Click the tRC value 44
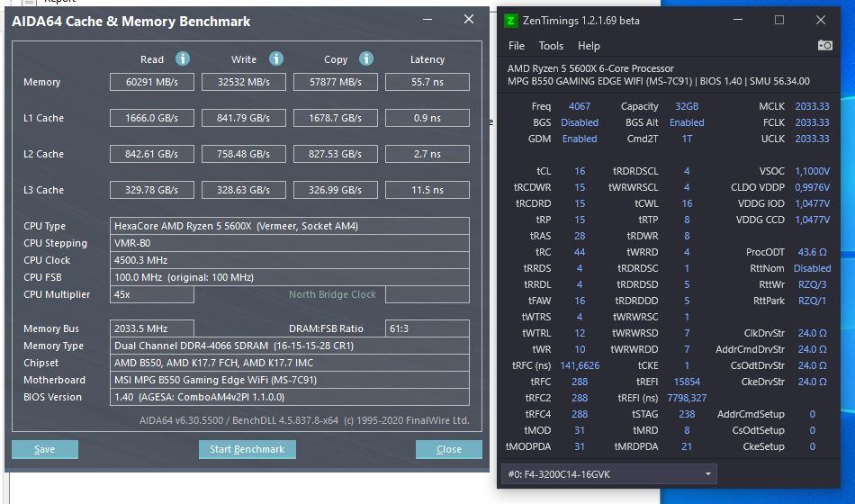Screen dimensions: 855x504 pos(579,252)
